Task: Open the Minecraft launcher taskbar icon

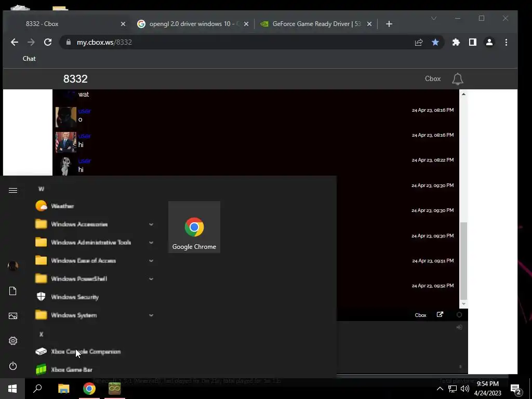Action: pyautogui.click(x=115, y=389)
